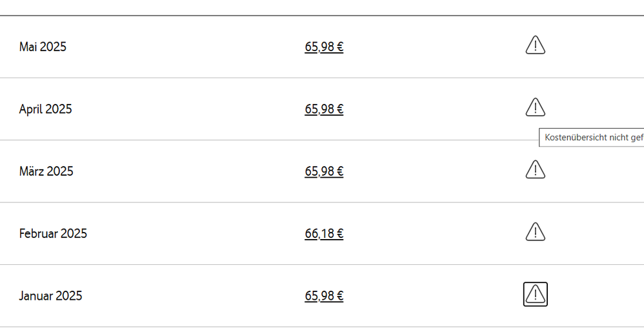Click the Februar 2025 warning triangle icon
The image size is (644, 336).
click(535, 232)
